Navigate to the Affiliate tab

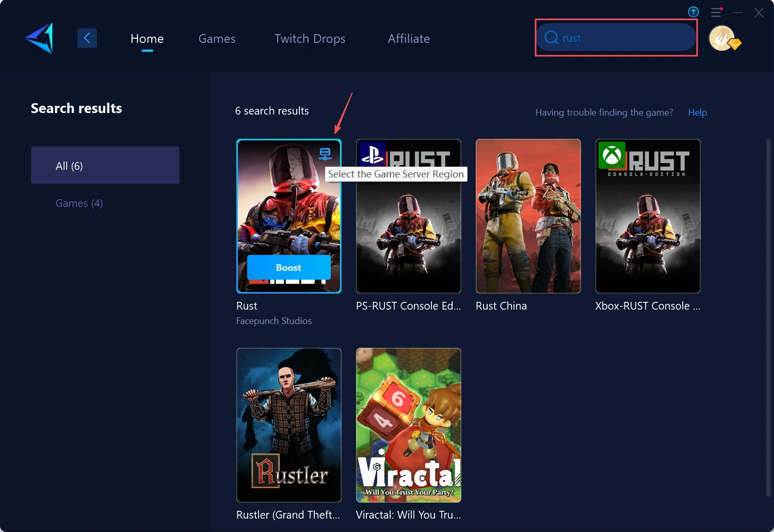[x=409, y=39]
